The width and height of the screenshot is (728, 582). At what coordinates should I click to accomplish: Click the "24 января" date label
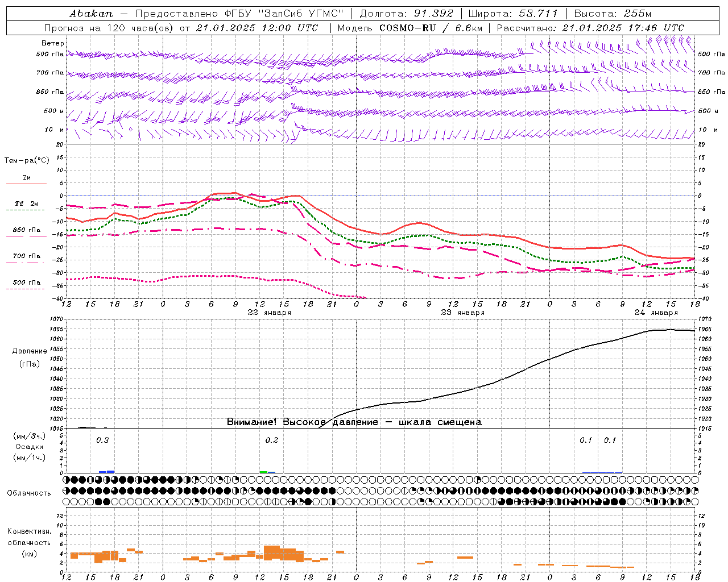656,313
